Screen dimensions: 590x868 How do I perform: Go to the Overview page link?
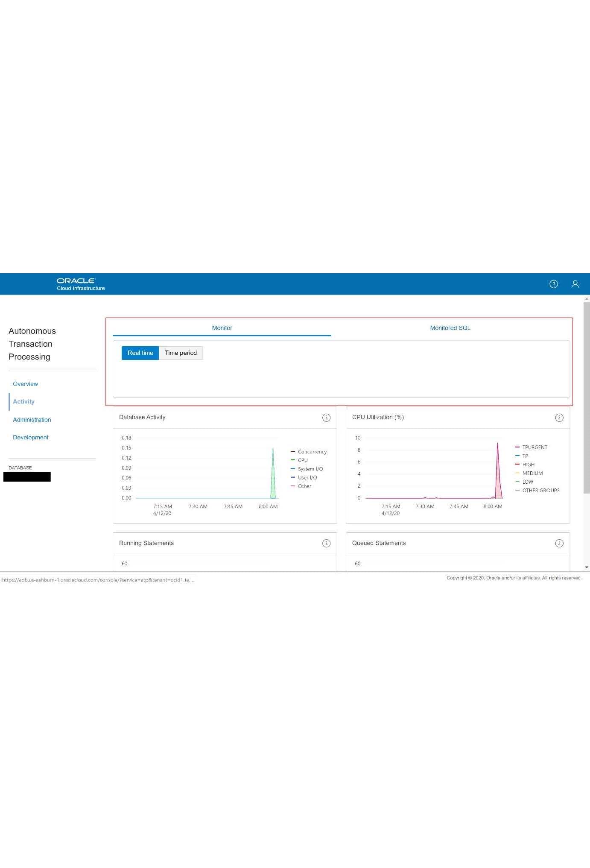click(25, 384)
